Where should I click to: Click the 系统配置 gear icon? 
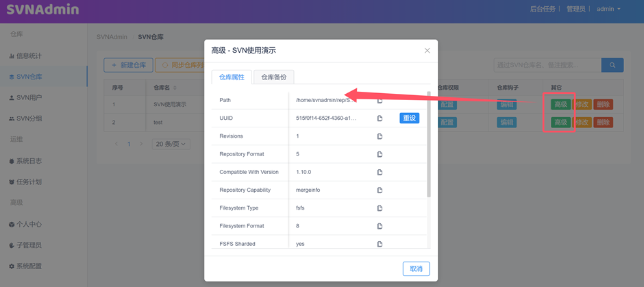tap(12, 266)
